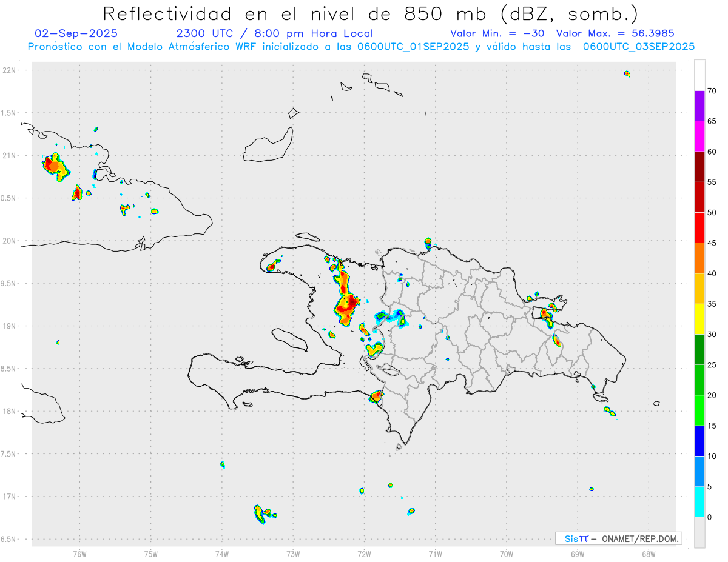Click the cyan 0–5 dBZ color band

[699, 502]
